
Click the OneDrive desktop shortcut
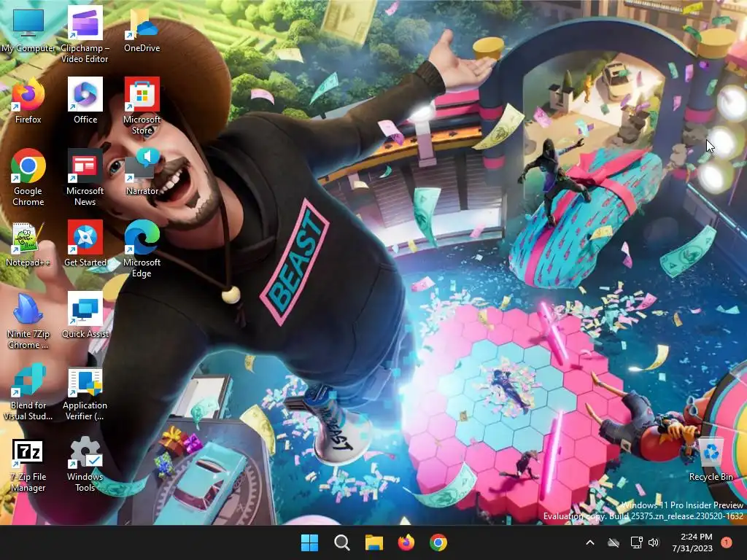(142, 31)
